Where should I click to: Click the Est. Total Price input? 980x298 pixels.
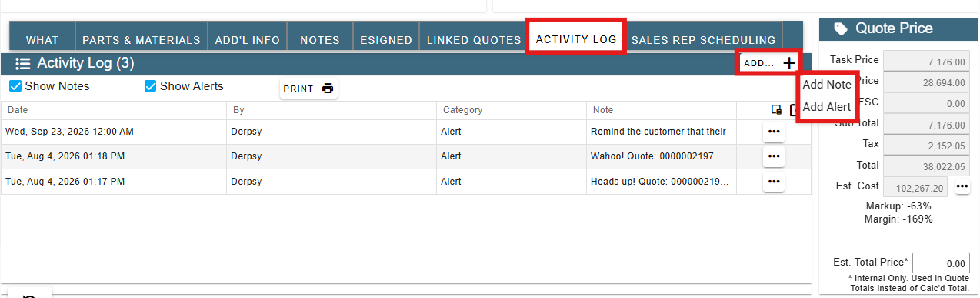[941, 263]
